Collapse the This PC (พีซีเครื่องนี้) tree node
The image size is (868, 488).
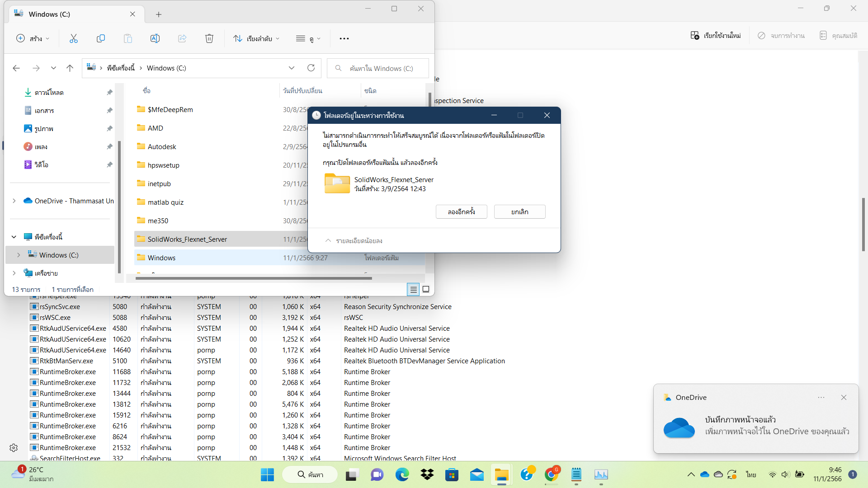14,237
